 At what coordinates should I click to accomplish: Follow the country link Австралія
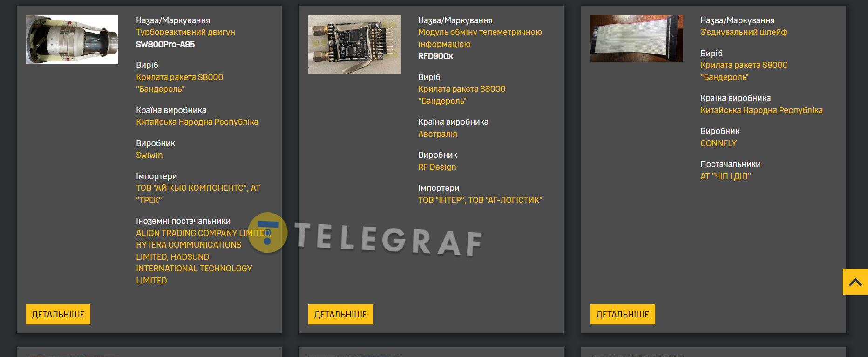click(438, 134)
